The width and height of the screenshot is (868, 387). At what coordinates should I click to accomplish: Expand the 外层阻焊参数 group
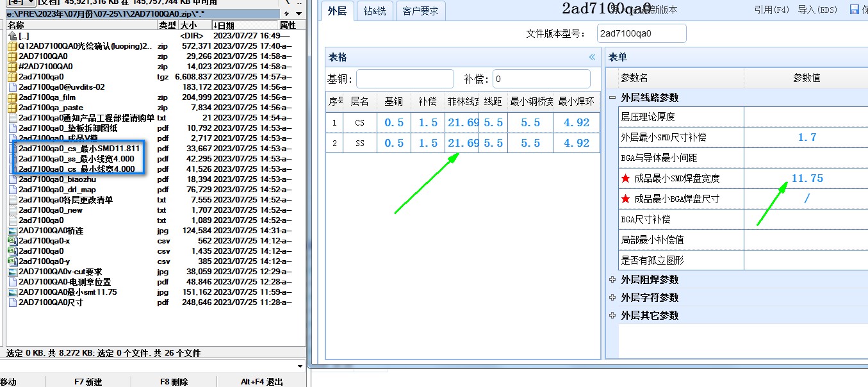click(x=612, y=279)
